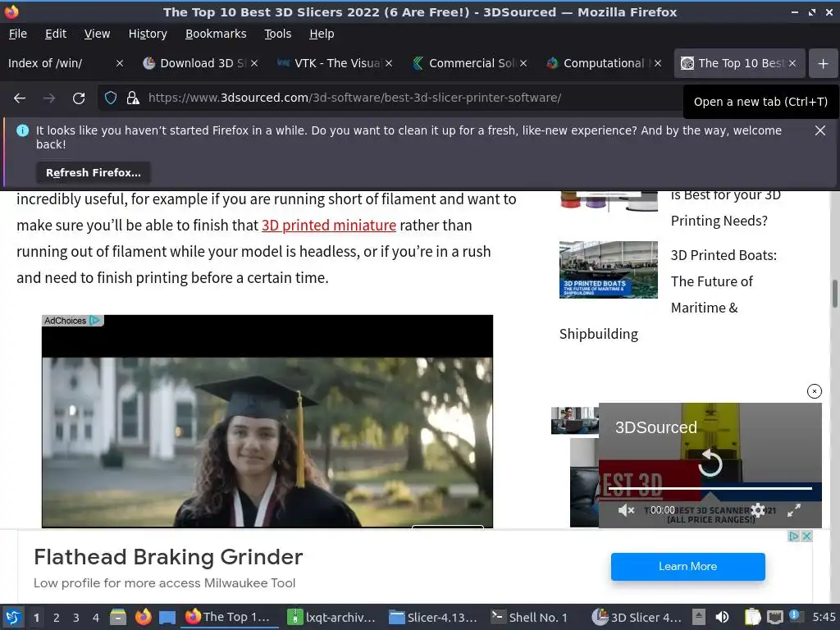This screenshot has height=630, width=840.
Task: Launch Firefox from panel quicklaunch
Action: (x=143, y=617)
